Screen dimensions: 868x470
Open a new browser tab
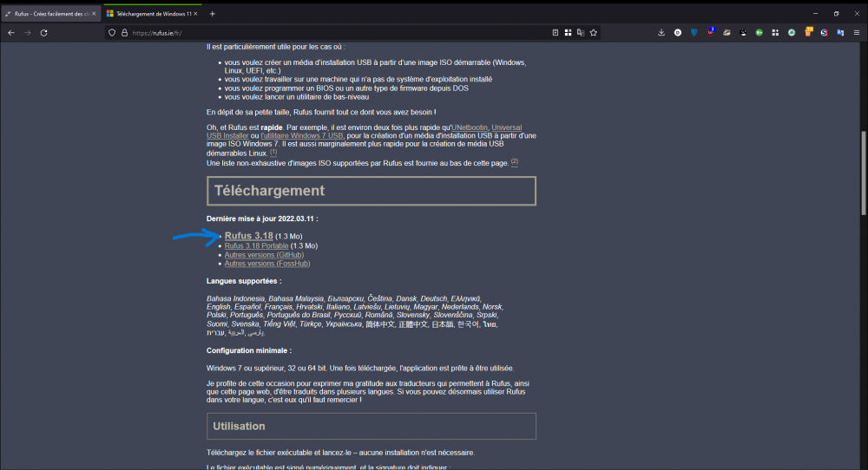[x=212, y=14]
